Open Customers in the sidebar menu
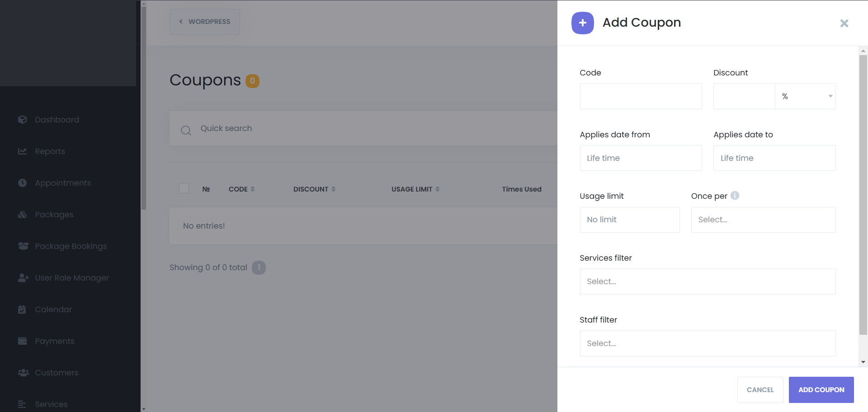The height and width of the screenshot is (412, 868). 57,373
